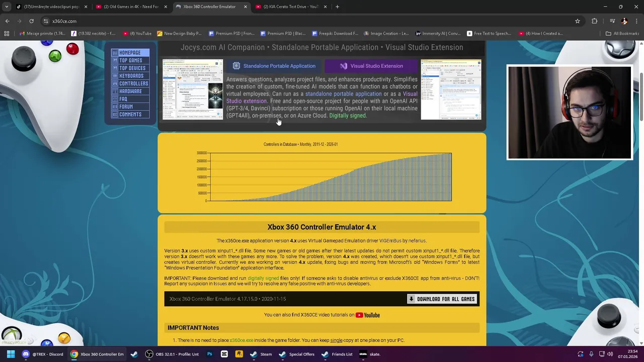Viewport: 644px width, 362px height.
Task: Click DOWNLOAD FOR ALL GAMES button
Action: [442, 299]
